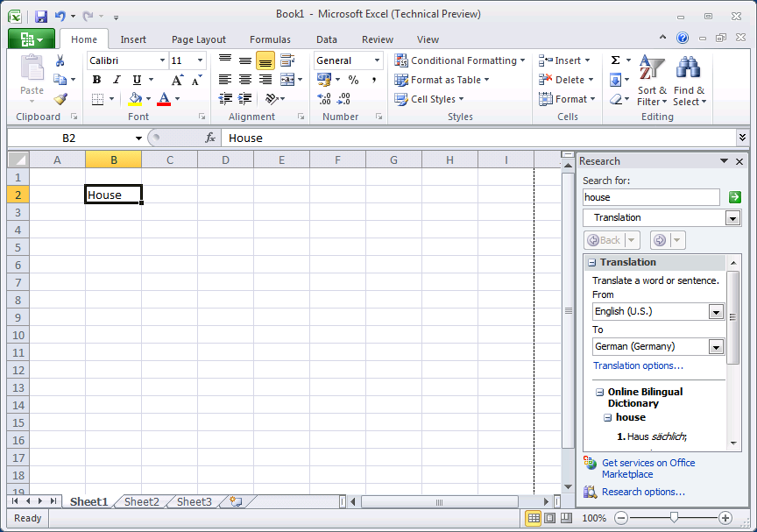Click inside the Search for field
This screenshot has width=757, height=532.
point(651,197)
